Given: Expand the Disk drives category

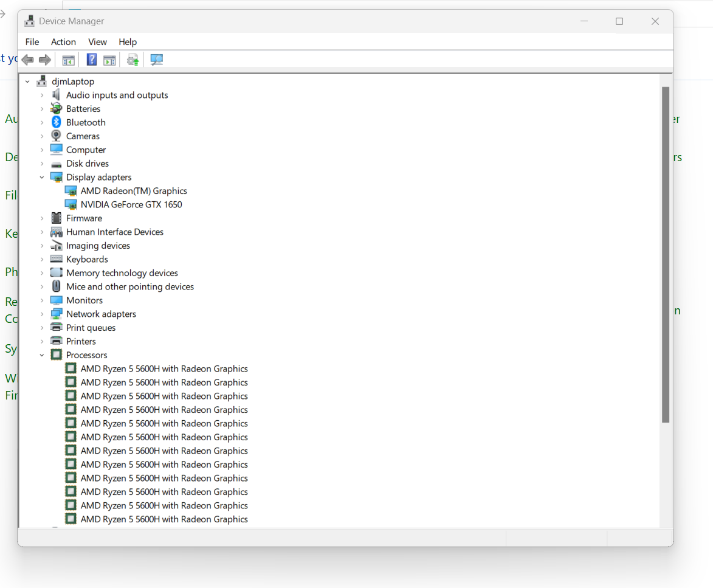Looking at the screenshot, I should point(42,163).
